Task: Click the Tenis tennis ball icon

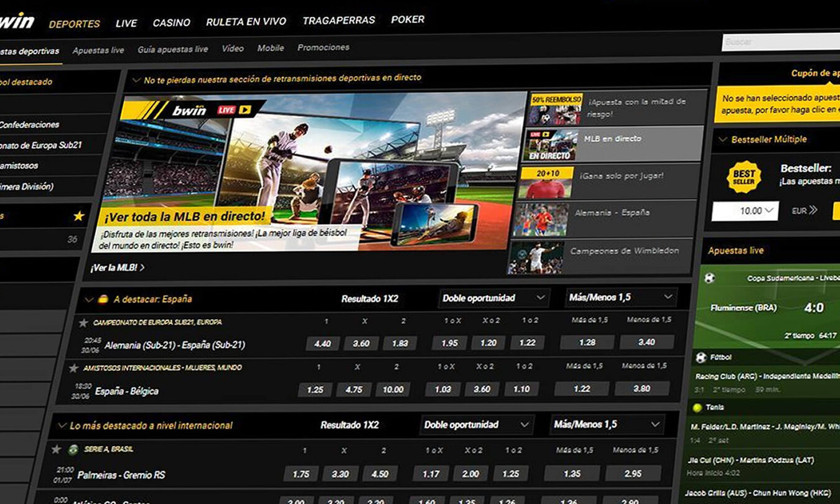Action: [x=697, y=408]
